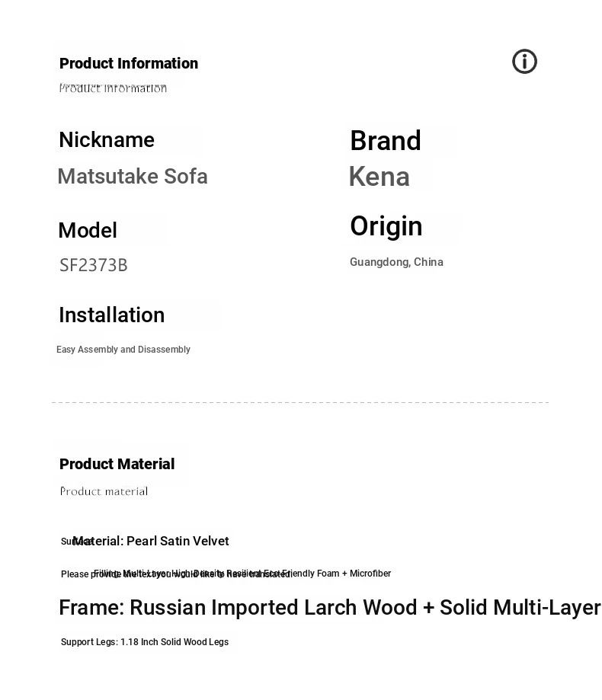Image resolution: width=602 pixels, height=700 pixels.
Task: Select the blurred Product information subtitle
Action: click(113, 88)
